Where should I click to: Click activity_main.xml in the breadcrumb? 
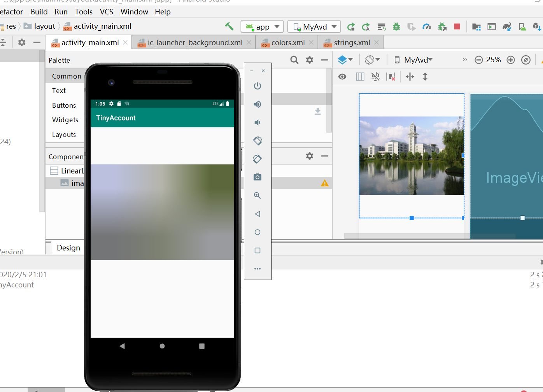tap(98, 26)
